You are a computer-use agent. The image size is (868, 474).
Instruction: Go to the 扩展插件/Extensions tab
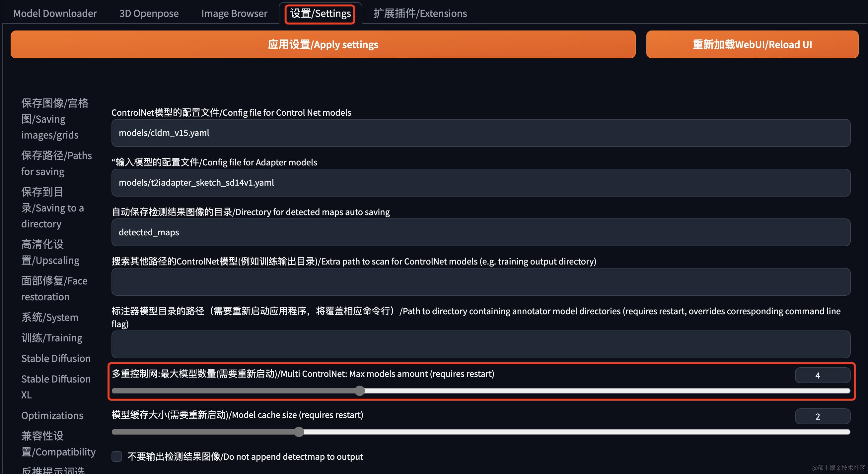(420, 14)
